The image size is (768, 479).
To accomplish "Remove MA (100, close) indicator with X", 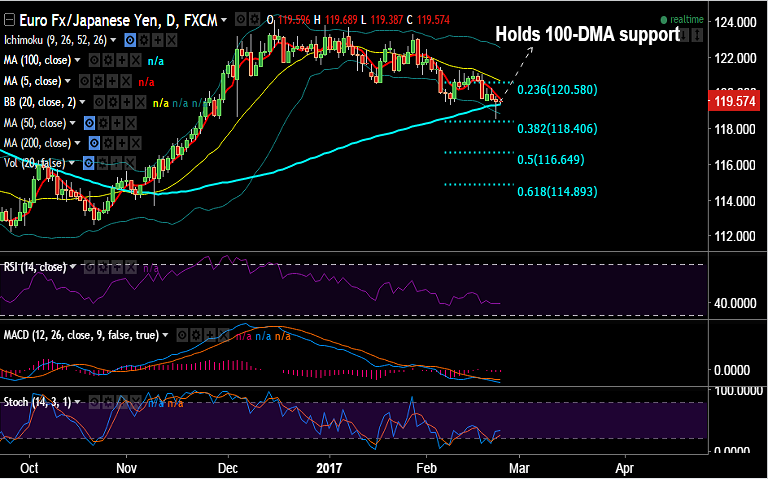I will point(135,60).
